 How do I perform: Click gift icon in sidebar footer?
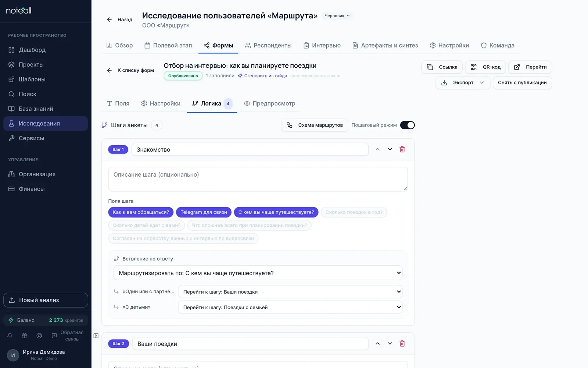(25, 336)
